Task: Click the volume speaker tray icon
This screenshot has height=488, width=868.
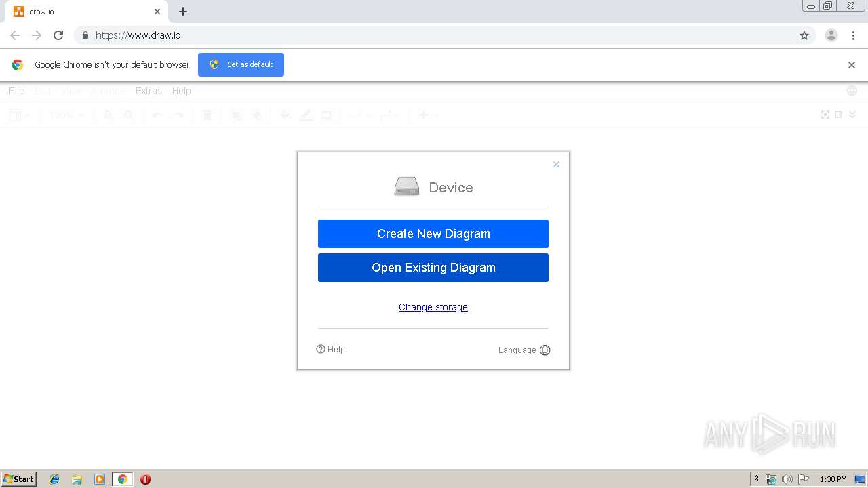Action: [787, 479]
